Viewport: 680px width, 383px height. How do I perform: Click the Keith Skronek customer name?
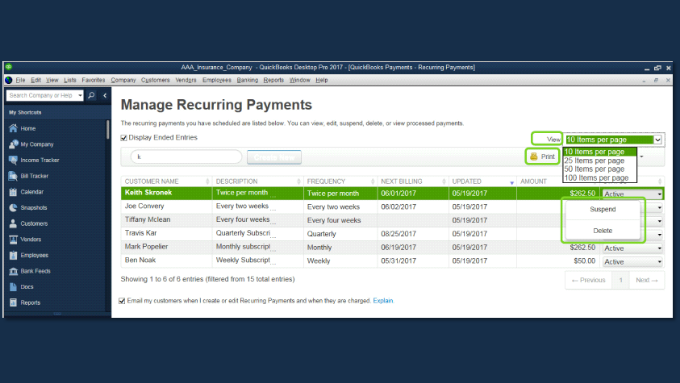coord(148,193)
